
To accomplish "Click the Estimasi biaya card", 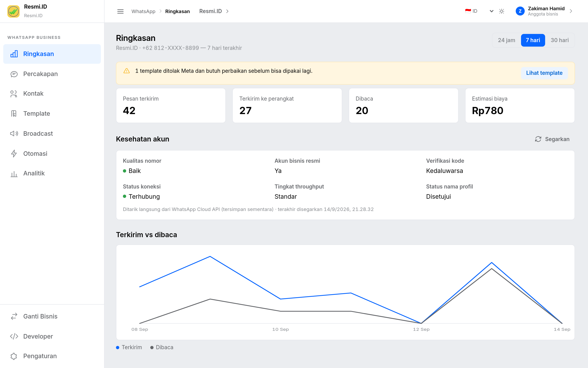I will pos(520,105).
